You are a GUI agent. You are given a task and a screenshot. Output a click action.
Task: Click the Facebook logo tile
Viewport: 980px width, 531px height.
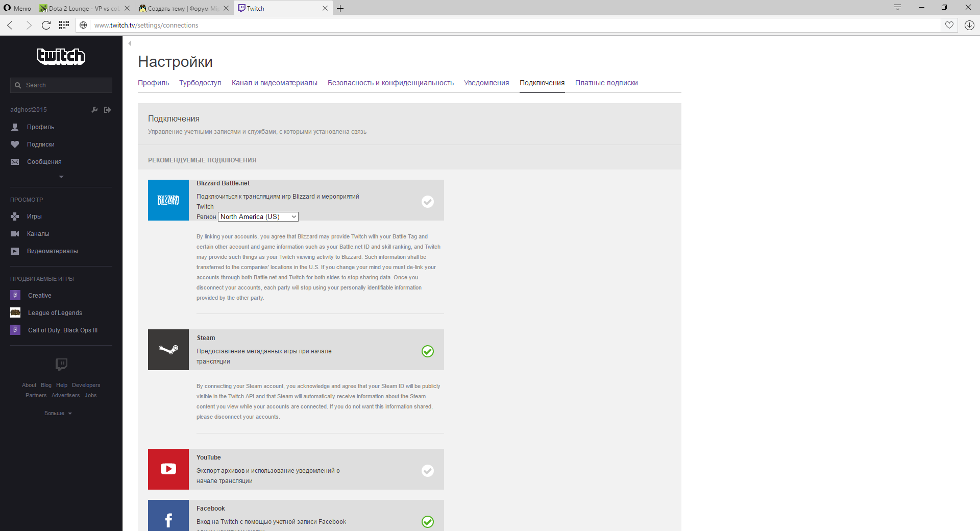[x=168, y=516]
